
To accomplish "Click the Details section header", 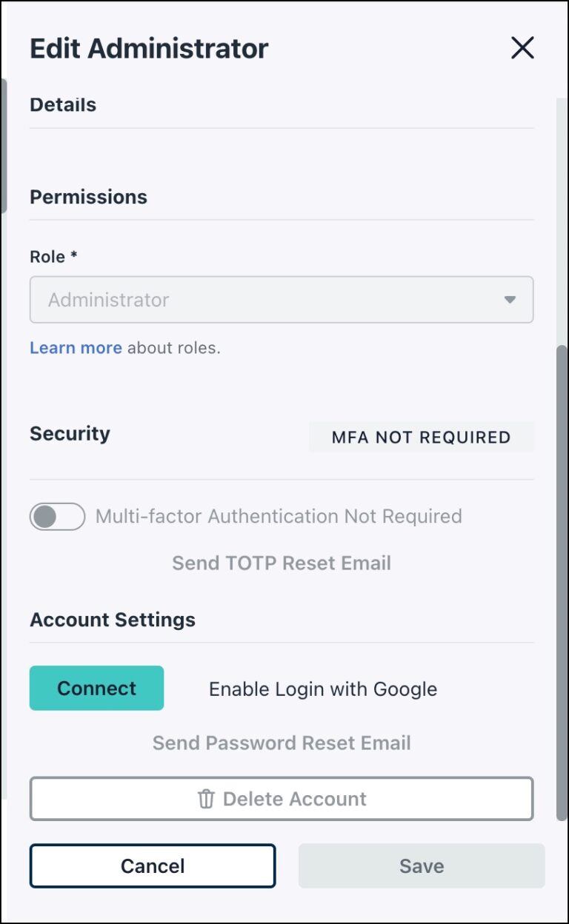I will (62, 104).
